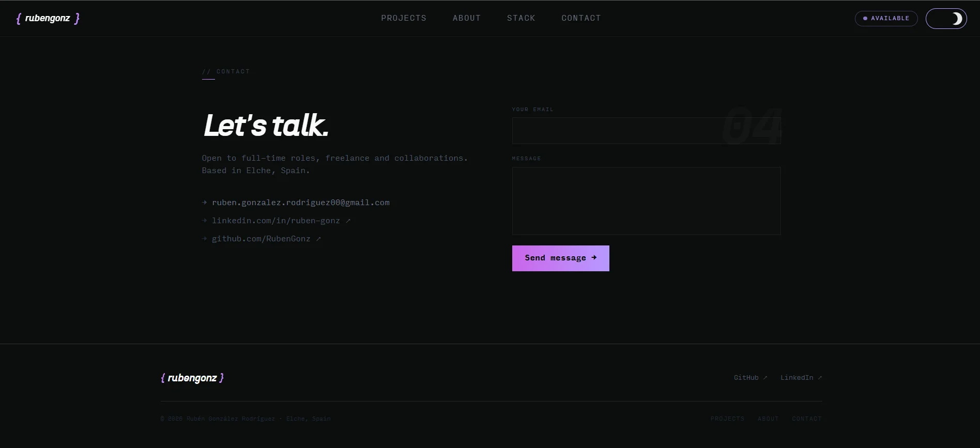
Task: Focus the Your Email input field
Action: [x=646, y=131]
